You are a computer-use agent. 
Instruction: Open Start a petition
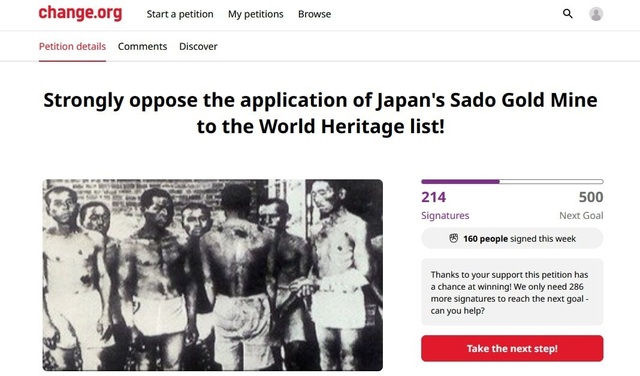click(180, 14)
